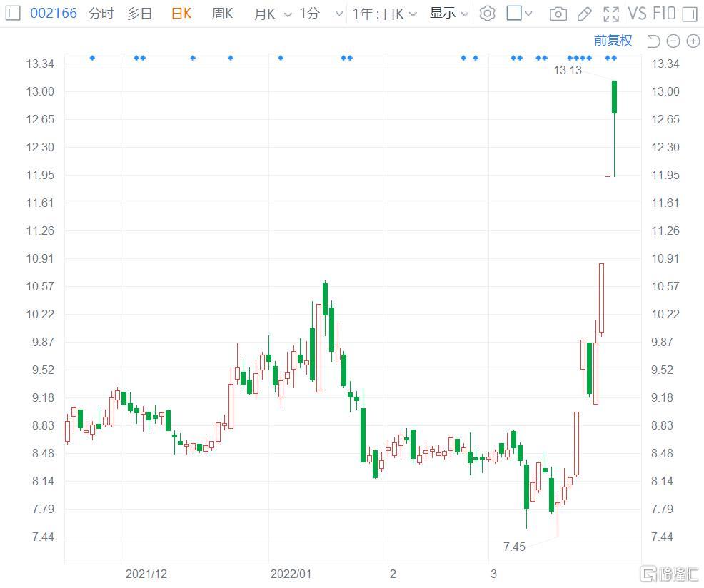Click the 2022/01 date axis label

click(291, 574)
